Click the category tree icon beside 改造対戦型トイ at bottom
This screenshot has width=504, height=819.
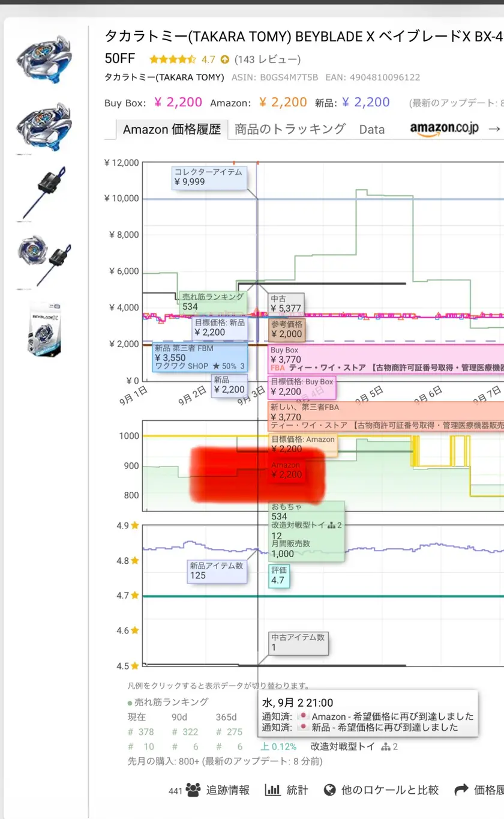click(x=386, y=746)
